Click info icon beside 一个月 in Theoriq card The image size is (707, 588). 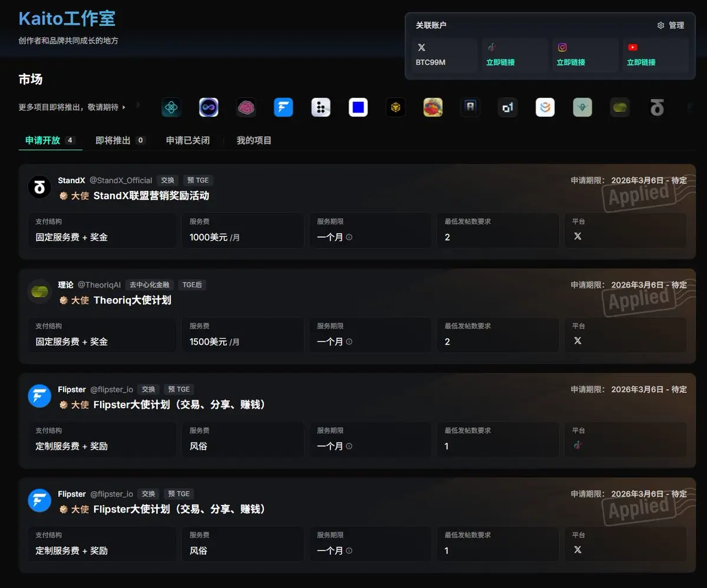point(349,342)
